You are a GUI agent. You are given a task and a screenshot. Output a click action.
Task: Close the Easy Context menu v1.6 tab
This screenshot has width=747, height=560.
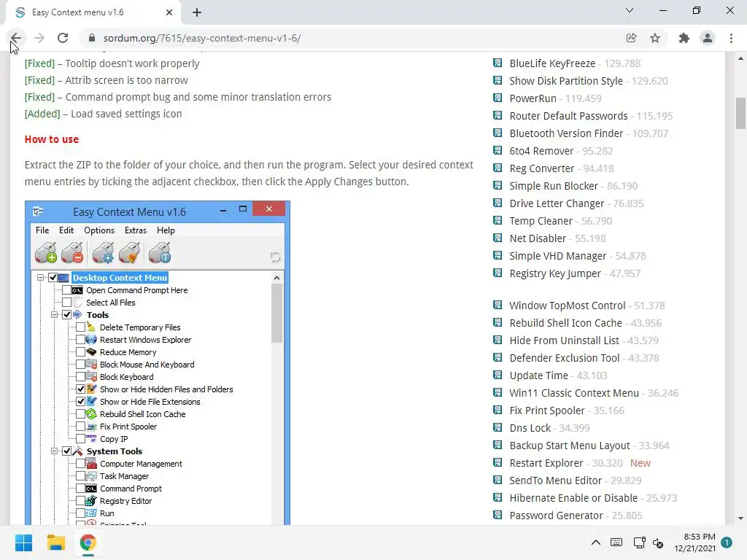pos(169,13)
